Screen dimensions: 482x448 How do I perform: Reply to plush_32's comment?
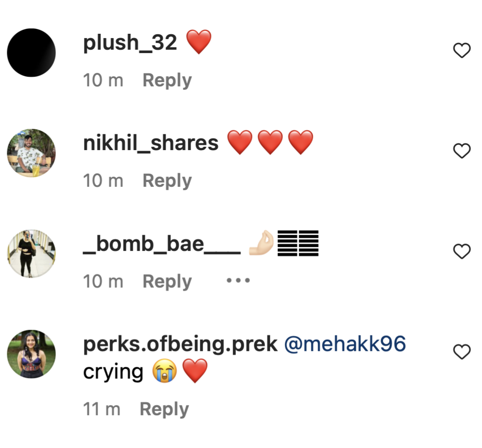click(x=167, y=80)
